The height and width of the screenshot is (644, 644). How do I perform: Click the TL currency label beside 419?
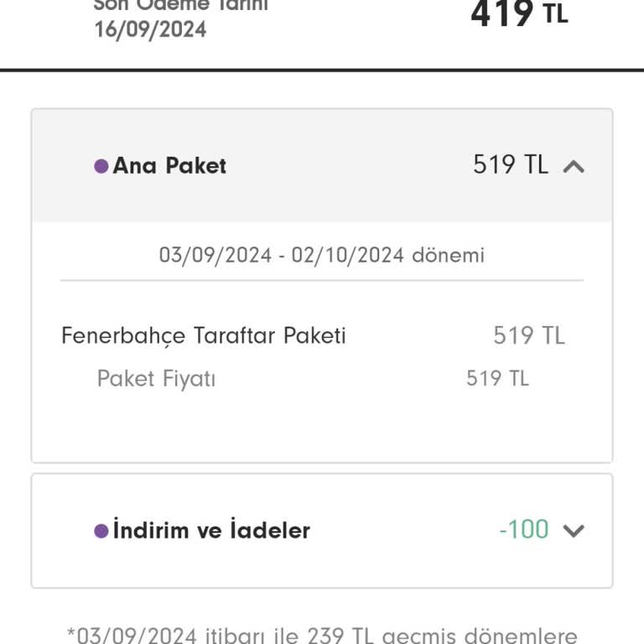[x=555, y=14]
